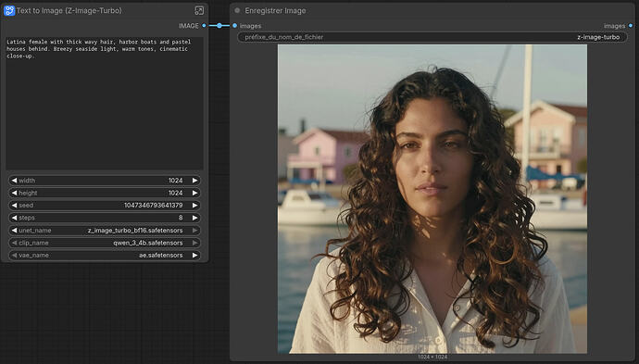Select next unet_name model with right arrow
Screen dimensions: 639x364
[x=194, y=231]
